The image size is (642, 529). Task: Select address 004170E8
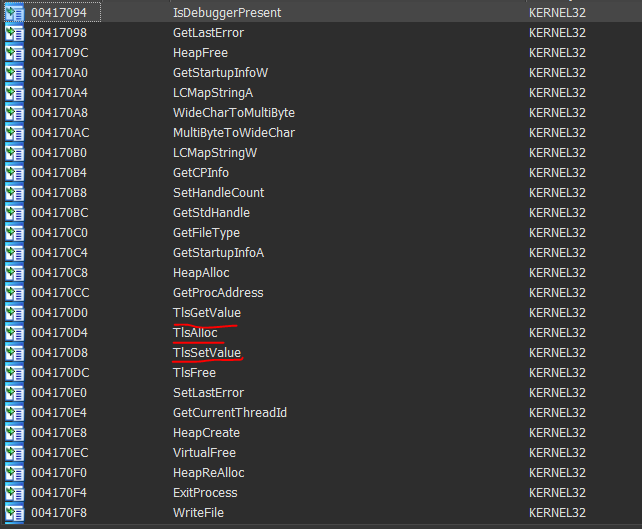pos(59,433)
